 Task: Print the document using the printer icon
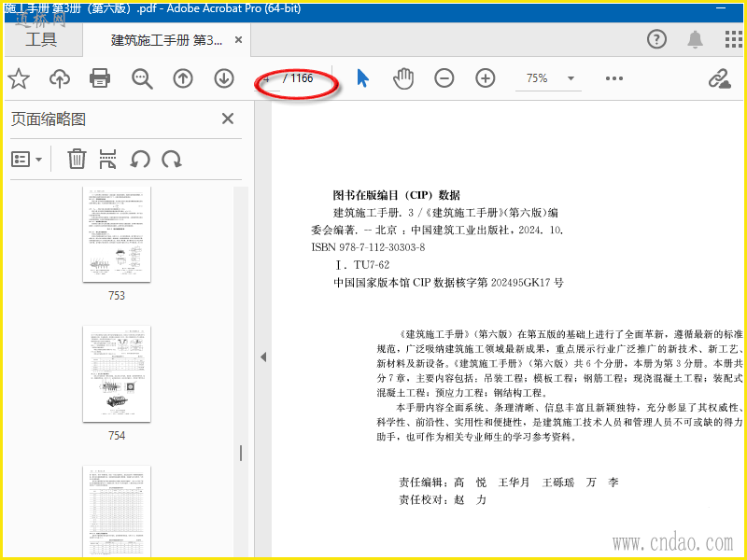[x=100, y=78]
